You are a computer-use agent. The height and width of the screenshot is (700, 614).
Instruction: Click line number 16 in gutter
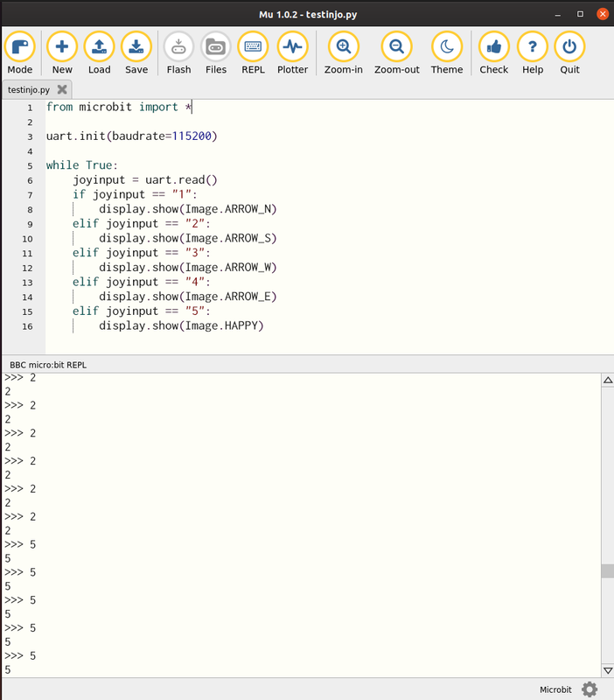pos(28,326)
